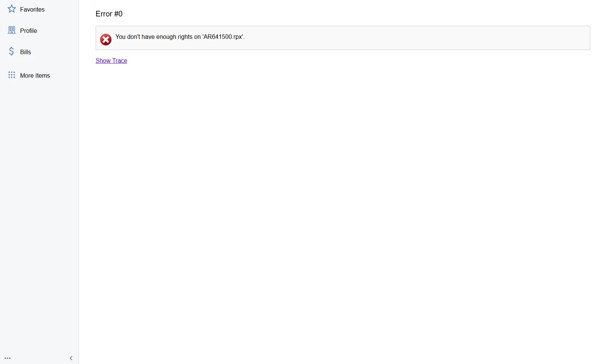Expand More Items in the sidebar
This screenshot has width=597, height=364.
pyautogui.click(x=39, y=75)
